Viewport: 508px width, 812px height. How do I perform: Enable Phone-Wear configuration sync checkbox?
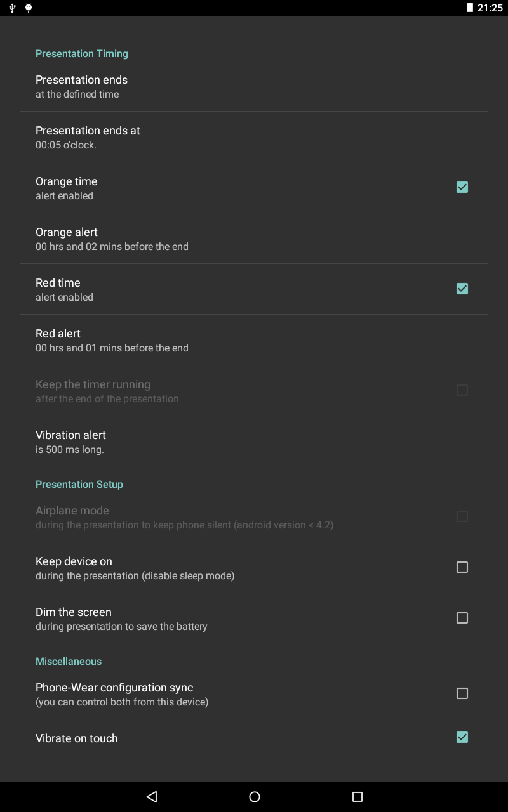pyautogui.click(x=462, y=693)
